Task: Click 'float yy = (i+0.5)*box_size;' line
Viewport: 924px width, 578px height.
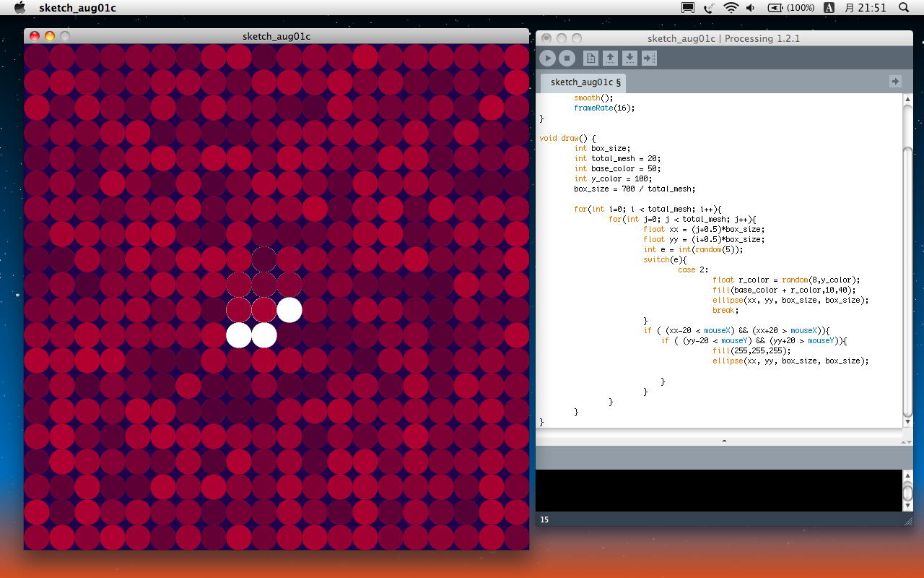Action: click(704, 240)
